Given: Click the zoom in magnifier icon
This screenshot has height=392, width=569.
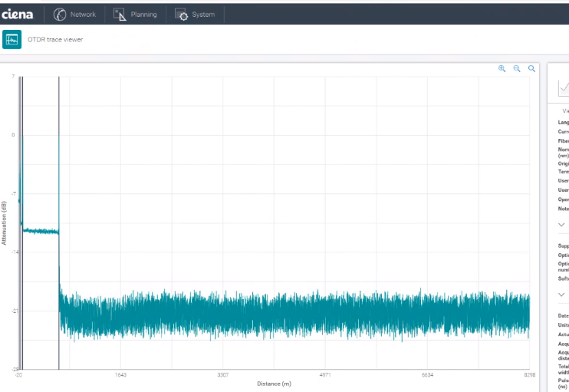Looking at the screenshot, I should 502,68.
